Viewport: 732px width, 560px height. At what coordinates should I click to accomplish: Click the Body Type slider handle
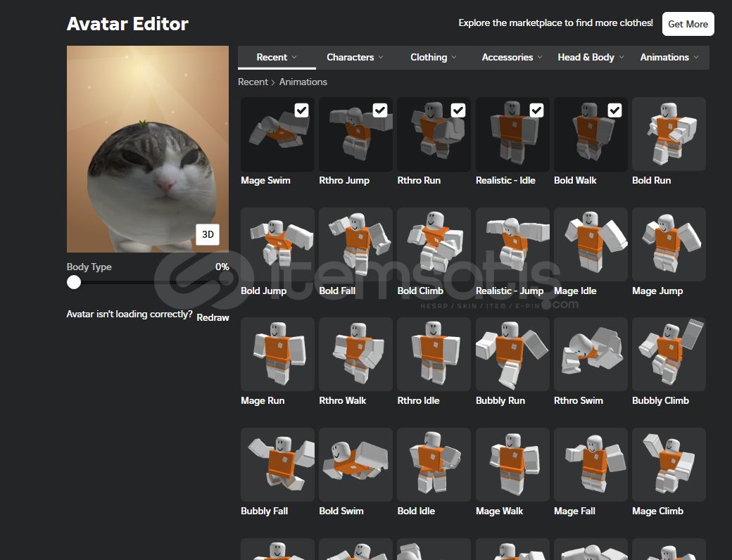tap(74, 282)
